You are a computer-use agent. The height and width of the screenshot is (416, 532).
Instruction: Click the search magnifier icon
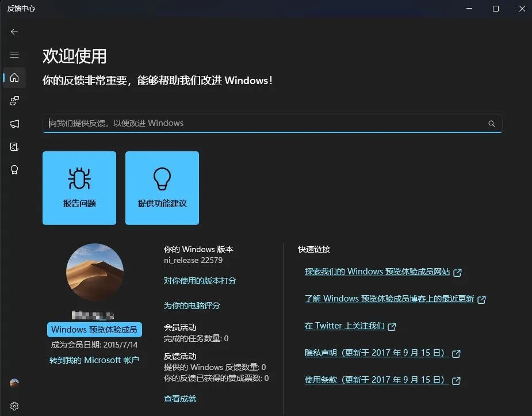click(x=491, y=124)
